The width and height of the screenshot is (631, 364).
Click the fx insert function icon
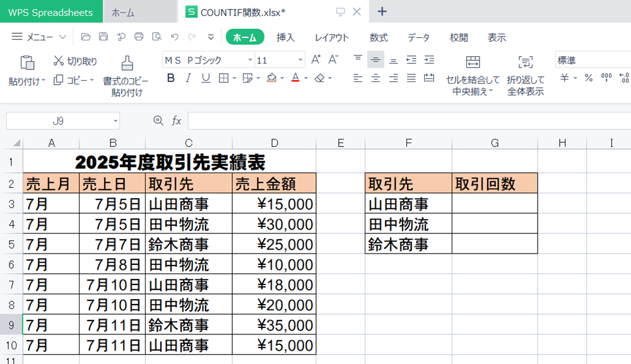coord(176,120)
